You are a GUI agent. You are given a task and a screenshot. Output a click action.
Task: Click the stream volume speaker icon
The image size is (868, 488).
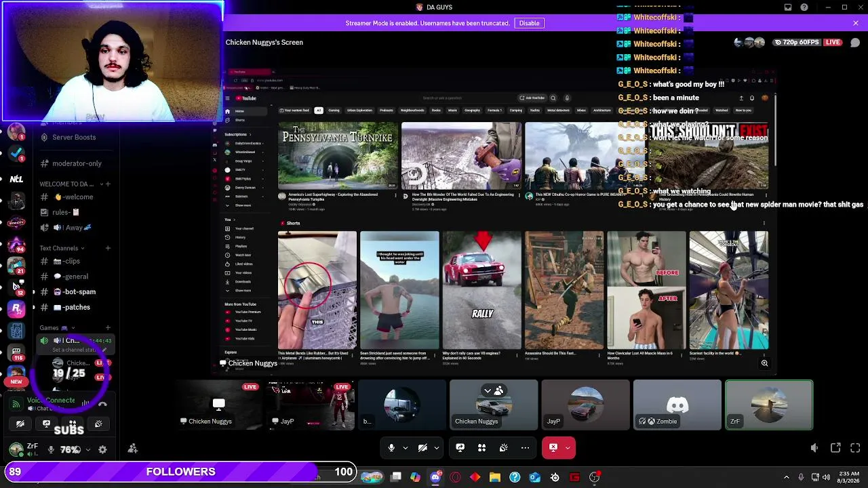coord(814,448)
